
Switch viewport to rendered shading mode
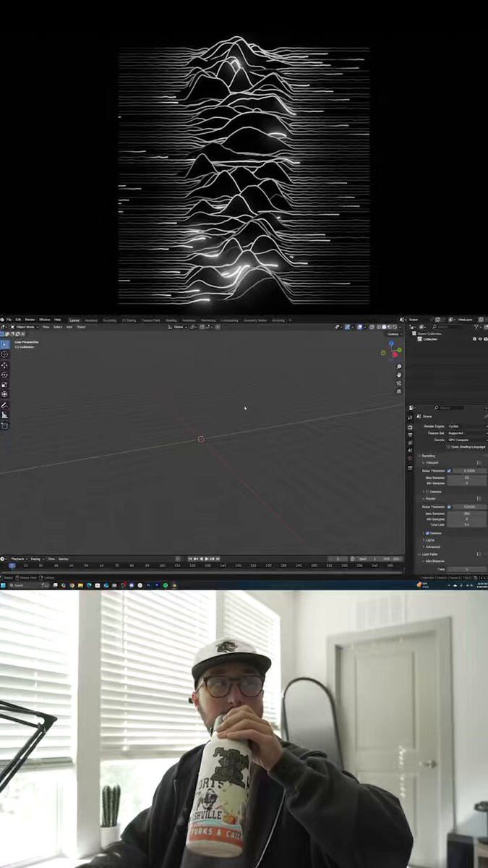394,327
